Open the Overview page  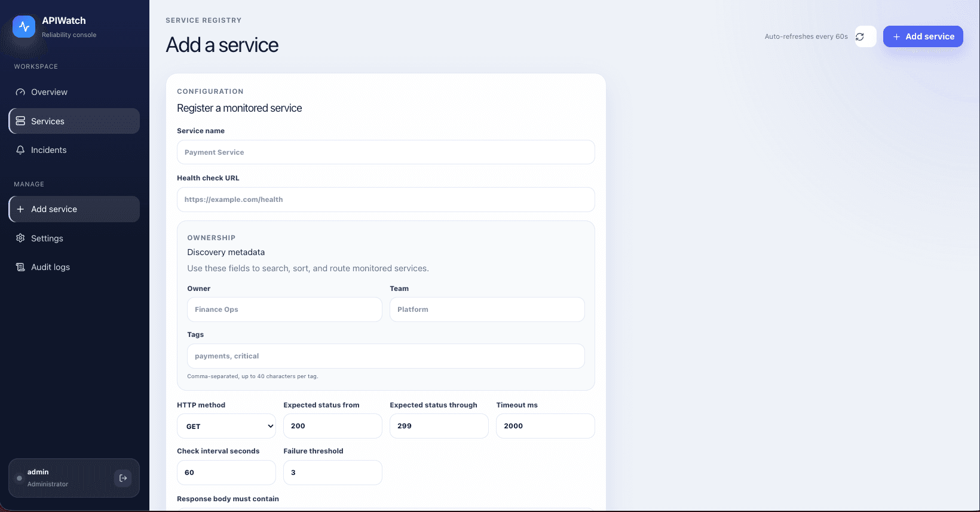click(74, 92)
